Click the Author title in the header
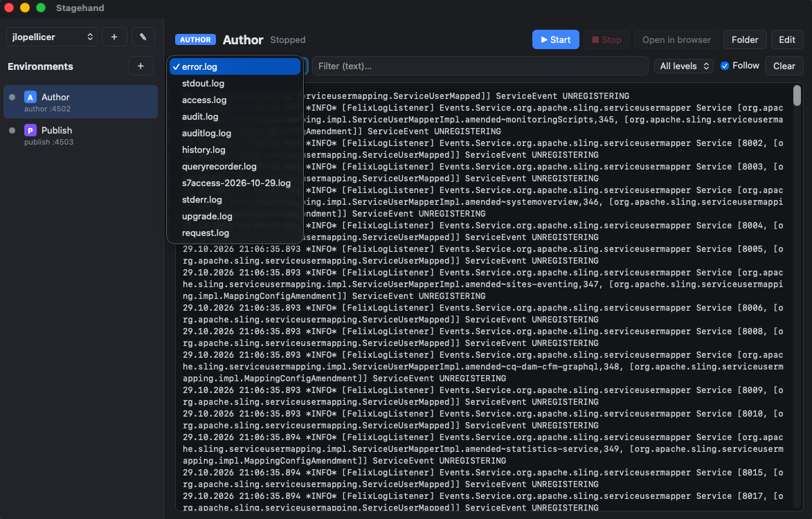Screen dimensions: 812x519 (243, 40)
